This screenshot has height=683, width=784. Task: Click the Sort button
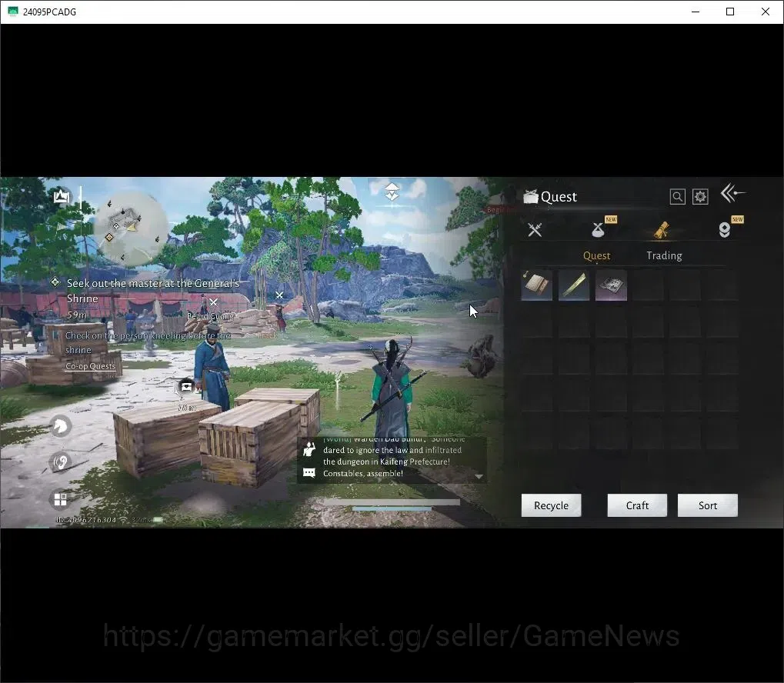(x=708, y=505)
